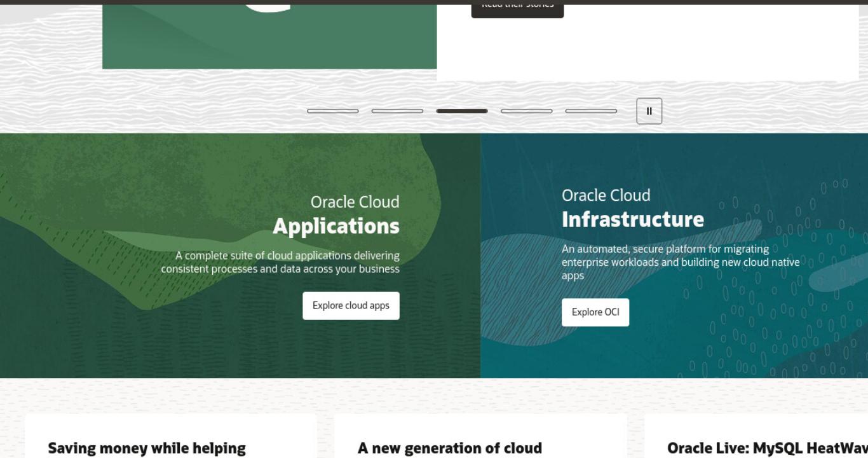This screenshot has height=458, width=868.
Task: Click the green carousel image
Action: point(269,37)
